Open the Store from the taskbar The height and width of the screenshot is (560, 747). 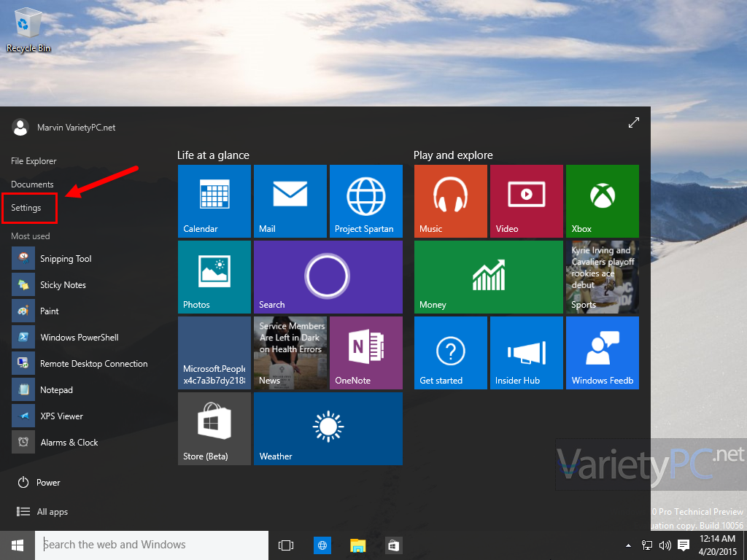click(393, 545)
